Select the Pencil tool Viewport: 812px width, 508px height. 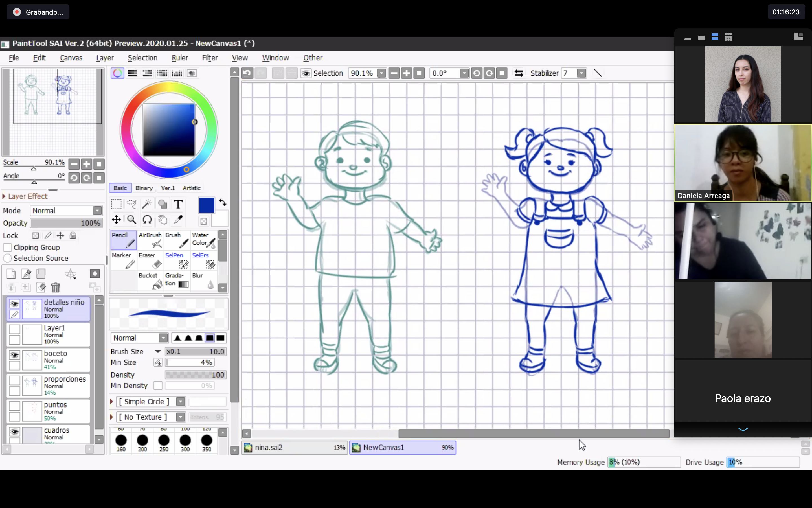pos(123,240)
